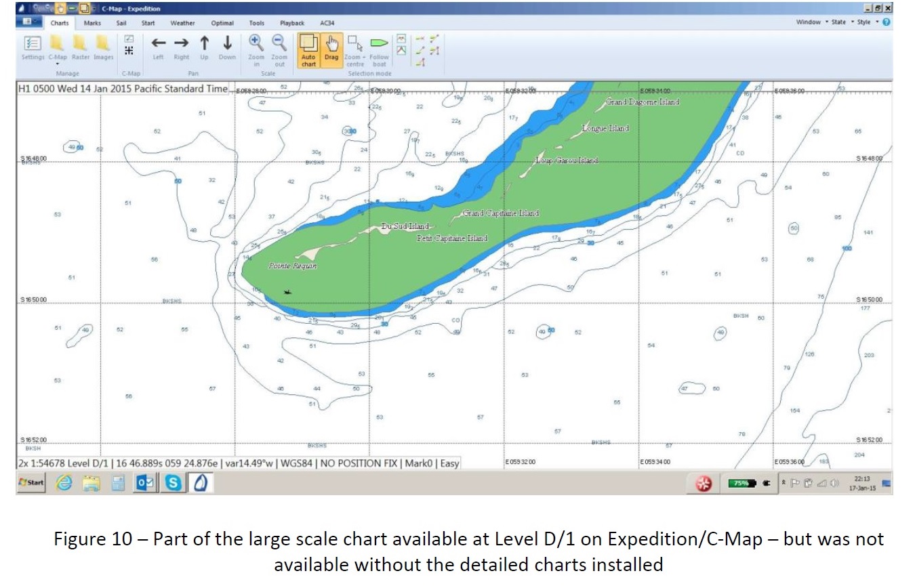Switch to the Marks ribbon tab
915x588 pixels.
pos(93,23)
